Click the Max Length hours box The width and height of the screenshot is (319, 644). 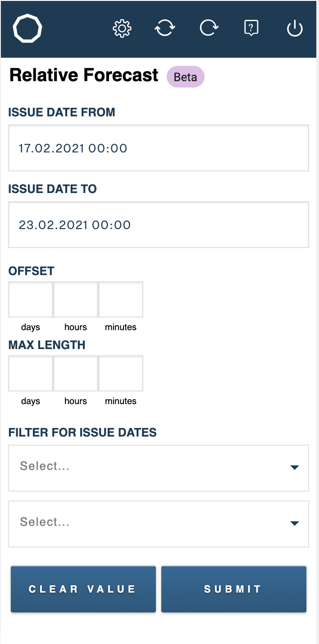click(x=76, y=373)
